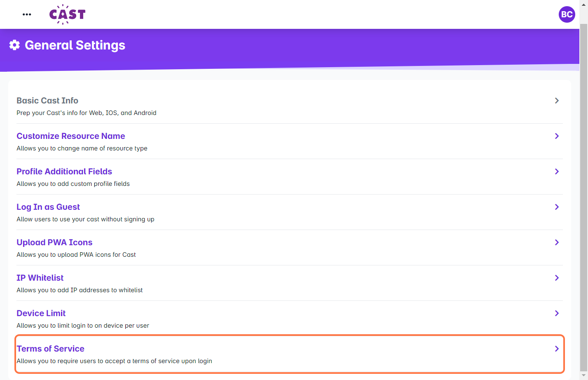This screenshot has height=380, width=588.
Task: Open the Terms of Service setting
Action: pyautogui.click(x=51, y=349)
